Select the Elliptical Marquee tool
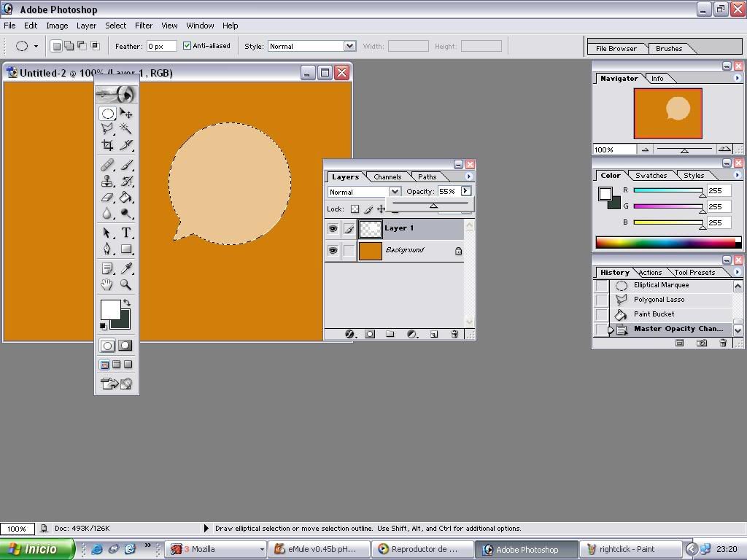 107,114
